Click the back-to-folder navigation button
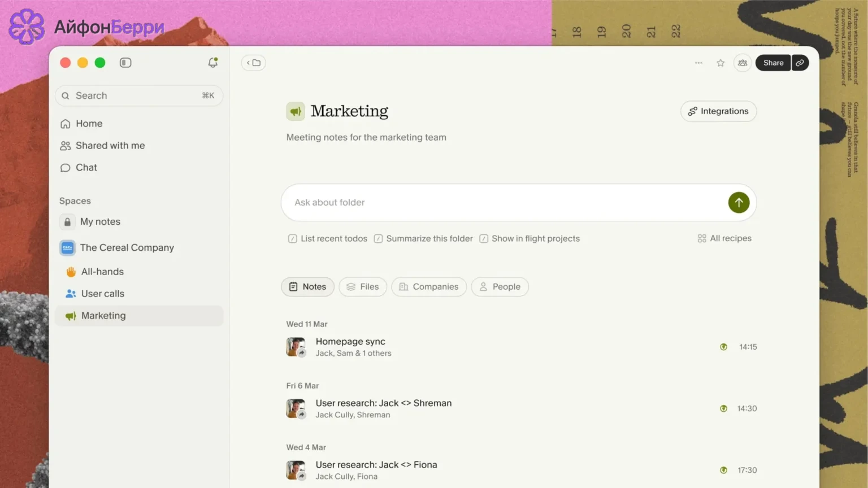Screen dimensions: 868x488 tap(253, 63)
